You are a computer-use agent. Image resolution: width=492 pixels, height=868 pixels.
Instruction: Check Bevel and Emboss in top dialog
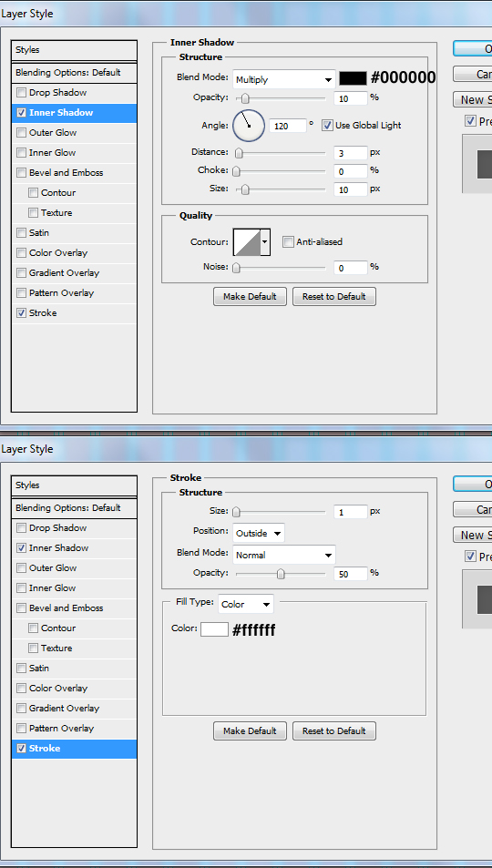point(22,172)
